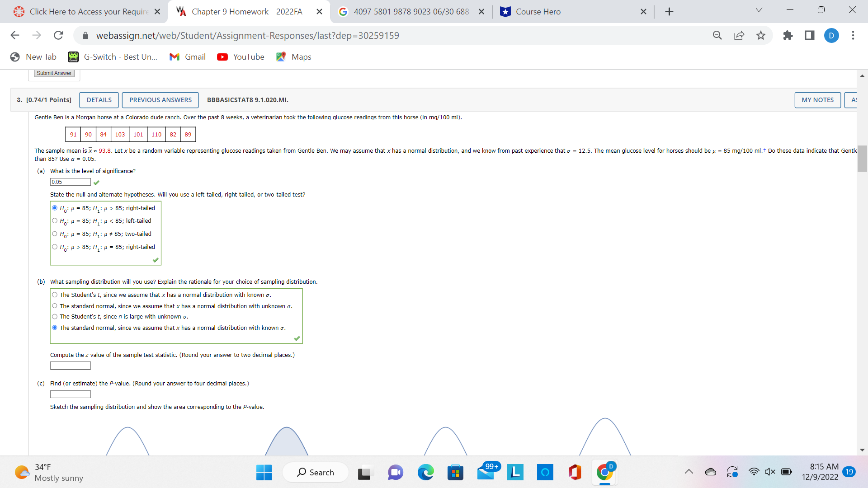
Task: Open Chrome three-dot menu
Action: click(x=853, y=35)
